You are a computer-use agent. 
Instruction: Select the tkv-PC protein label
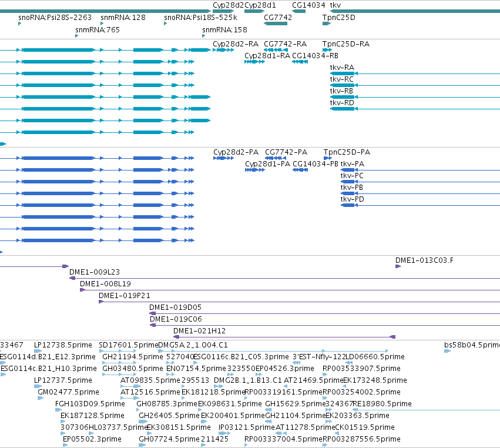click(x=352, y=176)
